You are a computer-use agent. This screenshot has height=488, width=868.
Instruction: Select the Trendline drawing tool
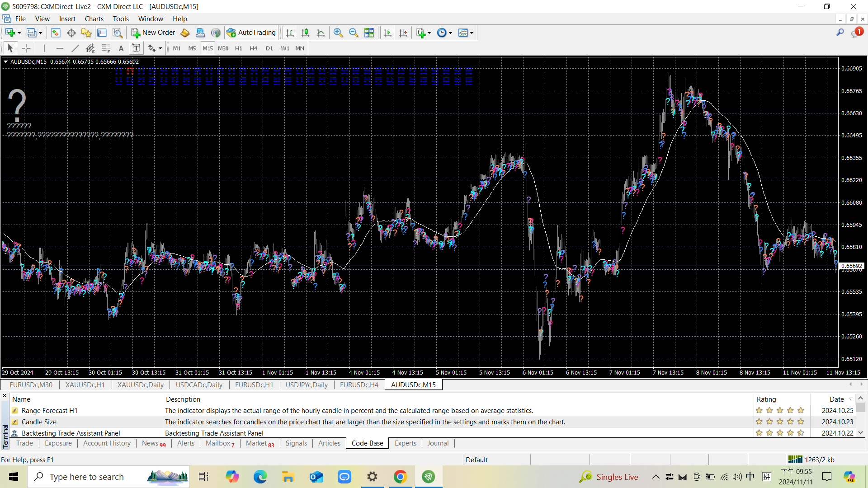[75, 48]
